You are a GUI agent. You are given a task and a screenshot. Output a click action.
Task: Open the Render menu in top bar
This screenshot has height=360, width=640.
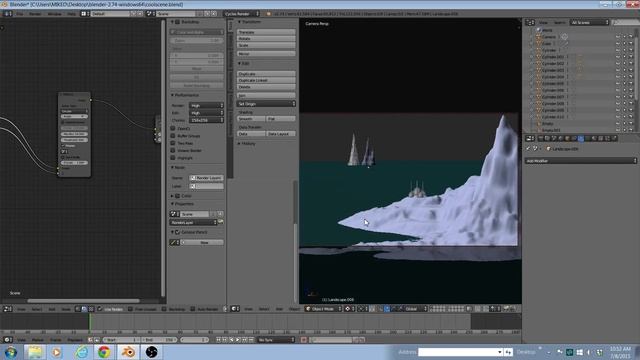35,13
